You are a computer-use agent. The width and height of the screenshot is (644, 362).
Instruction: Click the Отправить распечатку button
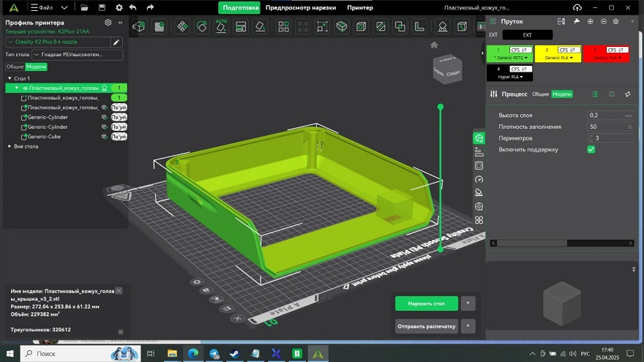(427, 326)
